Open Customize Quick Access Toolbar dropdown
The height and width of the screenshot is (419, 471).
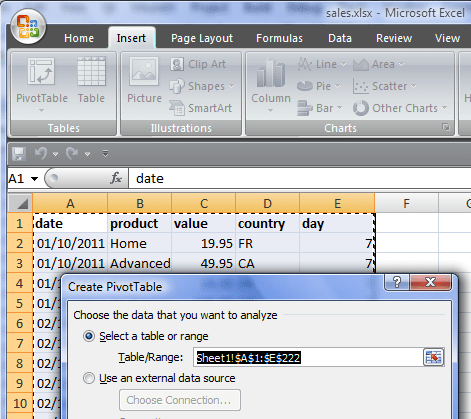[105, 154]
